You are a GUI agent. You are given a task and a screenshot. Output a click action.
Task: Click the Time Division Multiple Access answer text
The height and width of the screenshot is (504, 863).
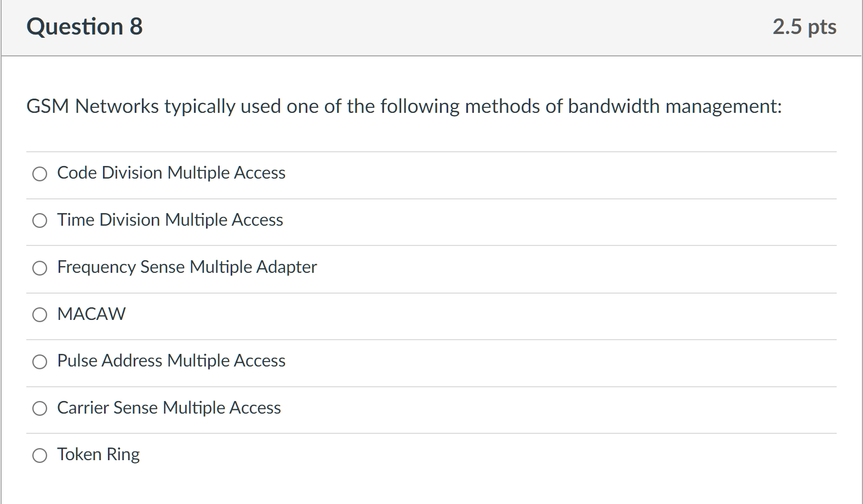169,220
